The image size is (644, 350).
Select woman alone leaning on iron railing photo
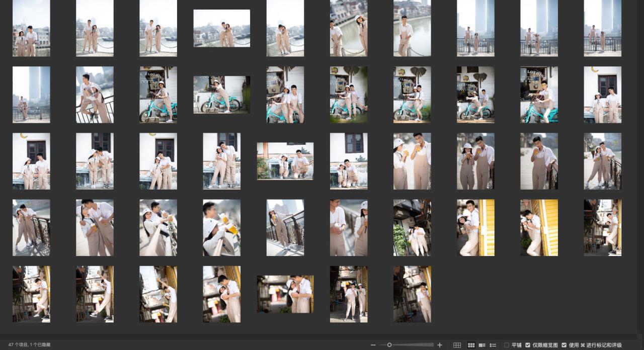point(285,228)
